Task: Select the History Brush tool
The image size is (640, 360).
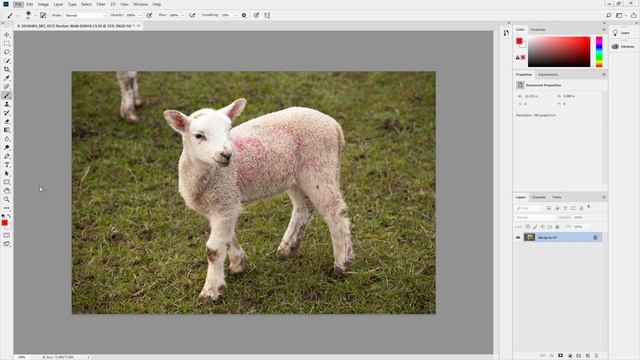Action: pyautogui.click(x=7, y=113)
